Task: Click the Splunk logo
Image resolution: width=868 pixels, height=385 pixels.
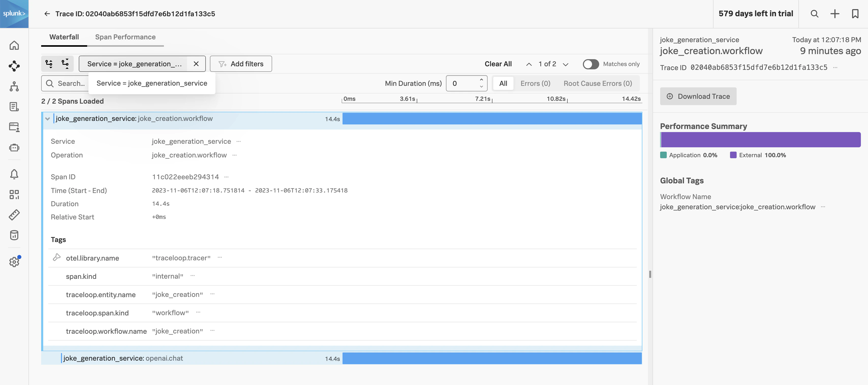Action: tap(14, 14)
